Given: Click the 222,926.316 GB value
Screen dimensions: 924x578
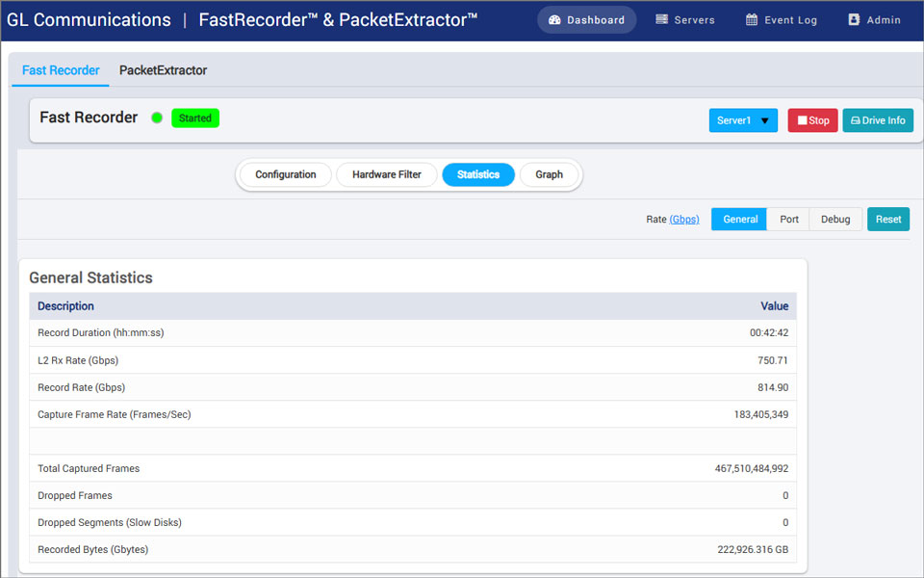Looking at the screenshot, I should pos(753,550).
